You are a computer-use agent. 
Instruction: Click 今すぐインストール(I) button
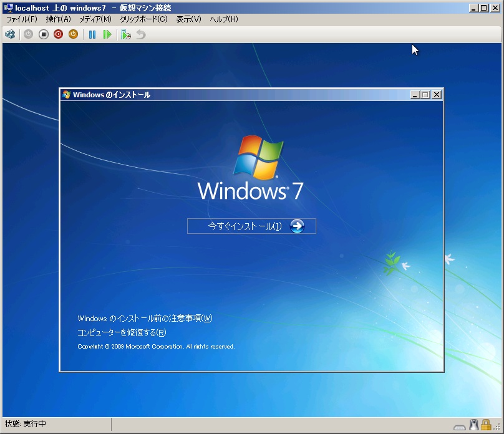click(251, 226)
